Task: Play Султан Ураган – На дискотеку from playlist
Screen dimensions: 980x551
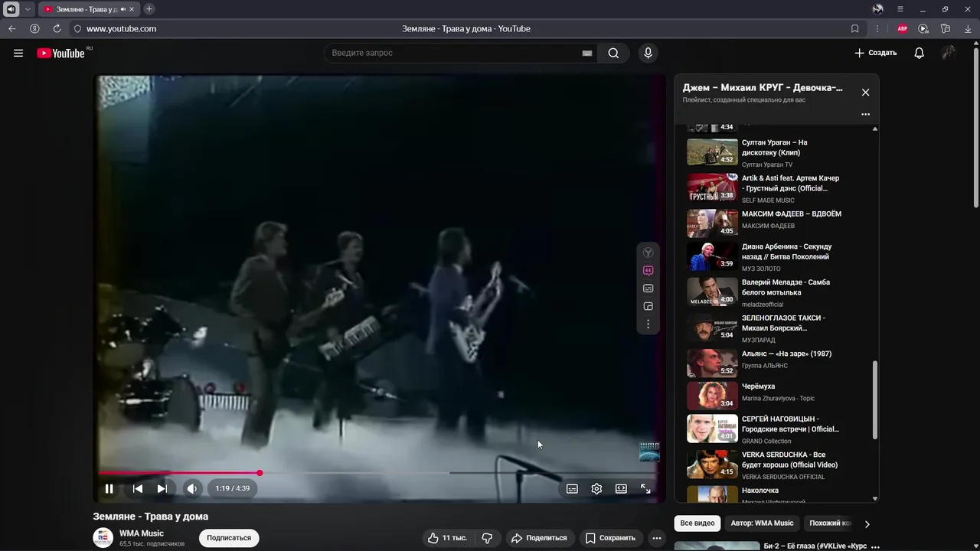Action: pos(776,152)
